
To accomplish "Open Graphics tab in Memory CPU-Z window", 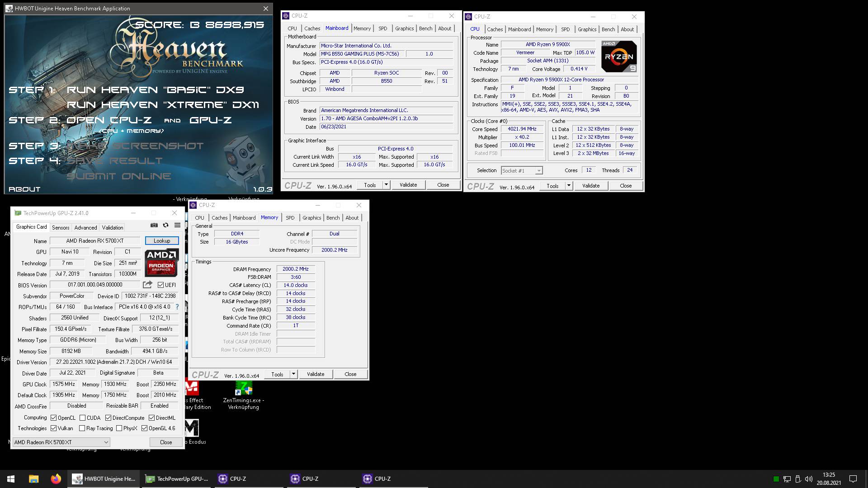I will click(311, 218).
